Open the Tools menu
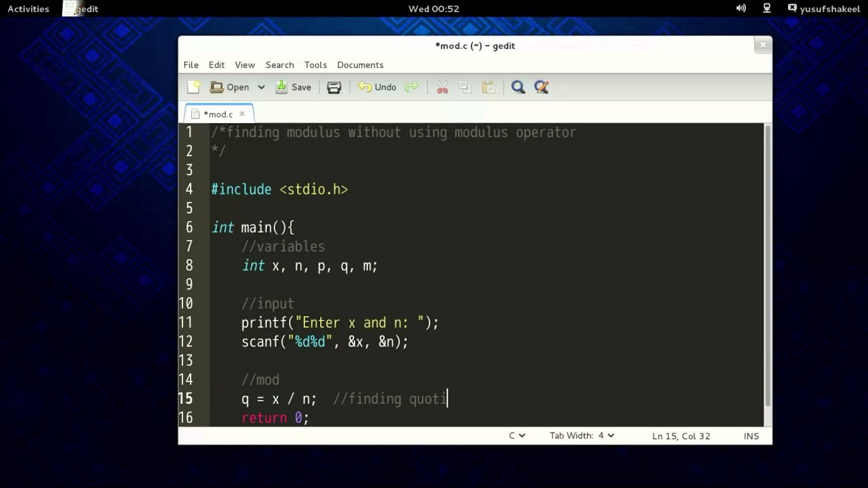This screenshot has height=488, width=868. 315,64
